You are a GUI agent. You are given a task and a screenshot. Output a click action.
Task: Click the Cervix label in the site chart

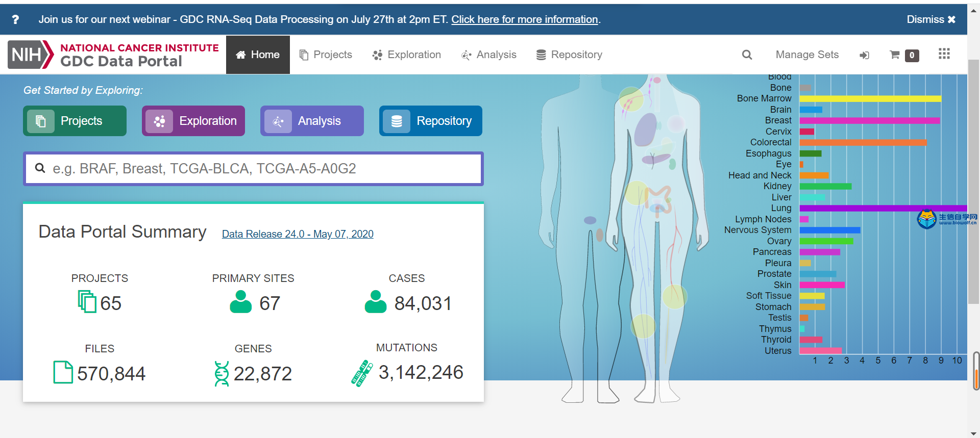(778, 132)
